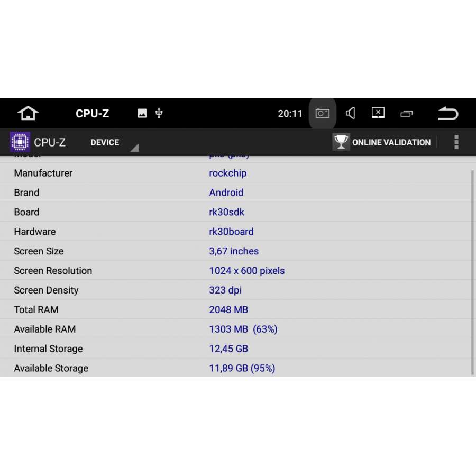The width and height of the screenshot is (476, 476).
Task: Tap the USB connection status icon
Action: (x=159, y=113)
